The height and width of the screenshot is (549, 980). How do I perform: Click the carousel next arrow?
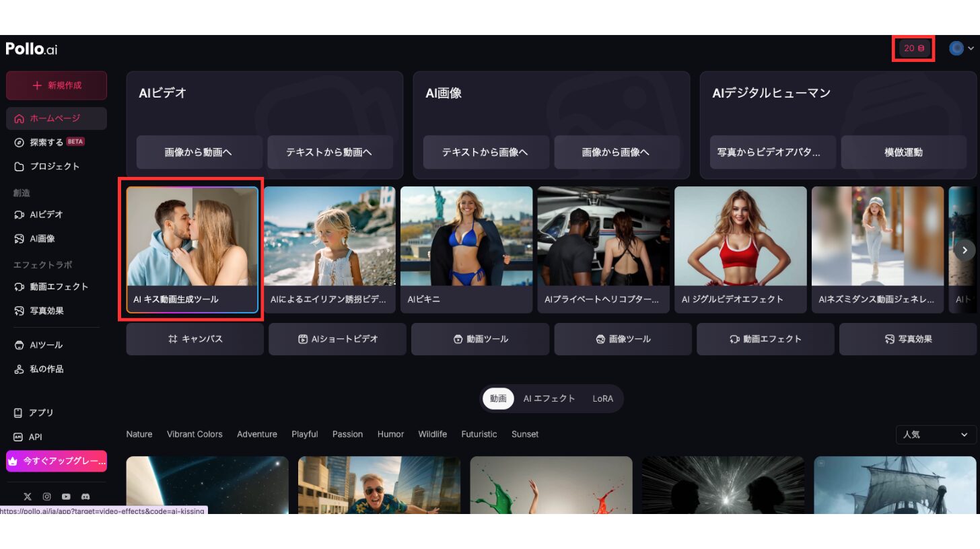coord(965,250)
